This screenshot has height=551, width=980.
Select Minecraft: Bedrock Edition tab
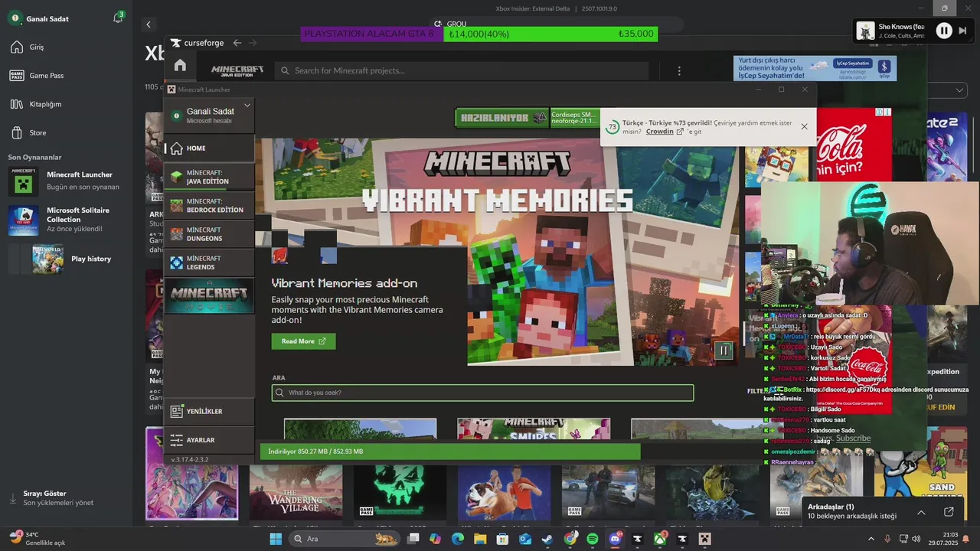point(209,206)
